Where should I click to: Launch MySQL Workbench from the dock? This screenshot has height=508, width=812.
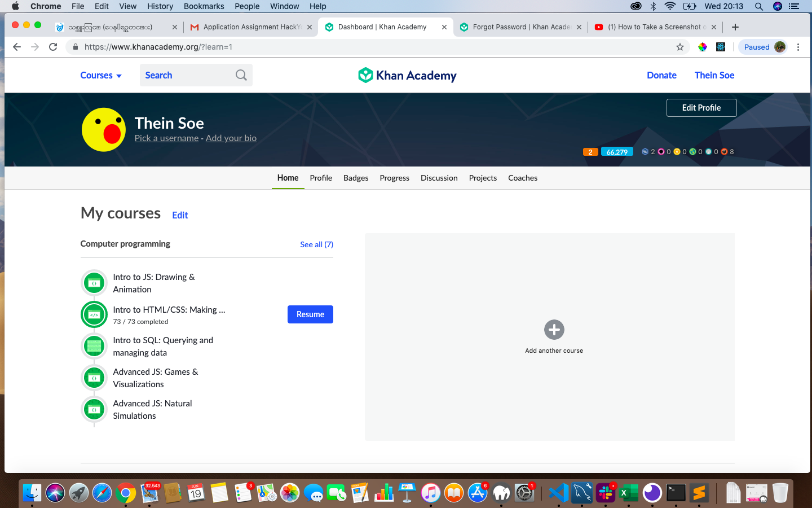pos(582,493)
